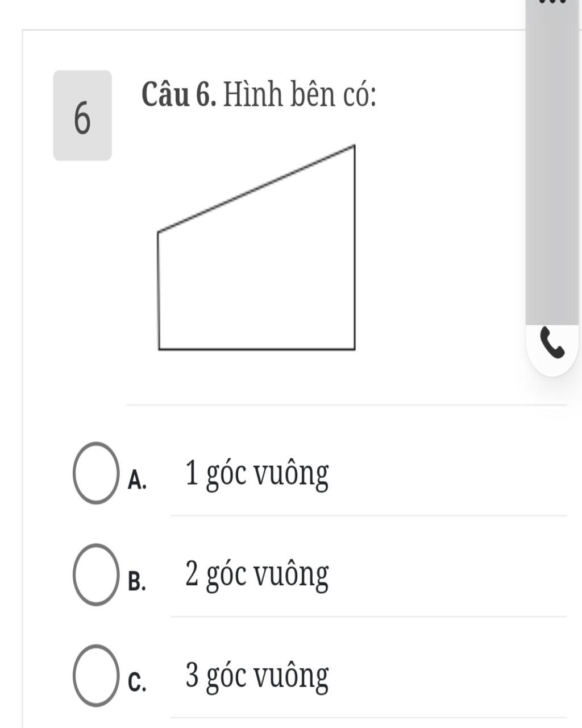Choose the '3 góc vuông' answer text
Screen dimensions: 582x728
[x=257, y=677]
